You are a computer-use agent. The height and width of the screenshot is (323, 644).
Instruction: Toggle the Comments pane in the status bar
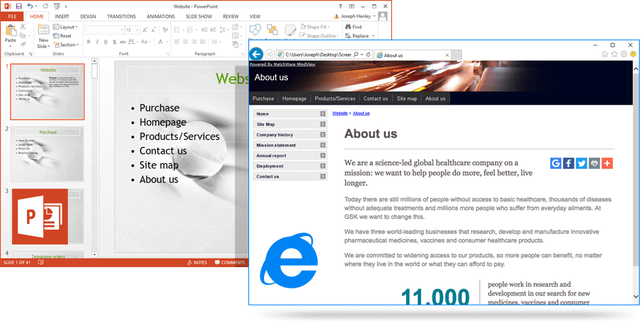click(230, 263)
